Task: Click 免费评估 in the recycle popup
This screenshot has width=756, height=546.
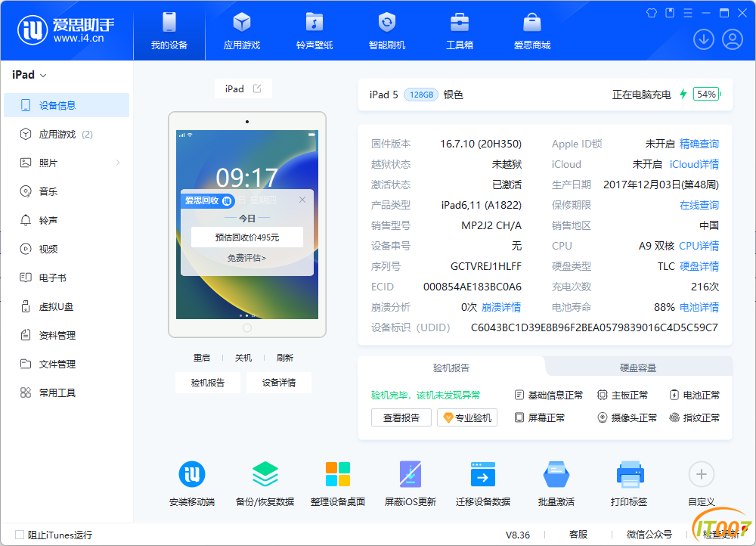Action: 247,258
